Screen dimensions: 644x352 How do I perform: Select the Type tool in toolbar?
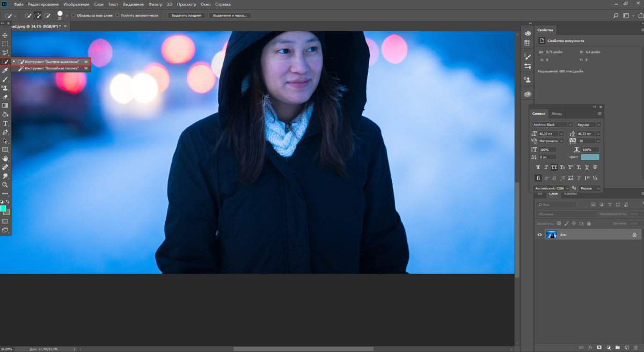click(5, 123)
